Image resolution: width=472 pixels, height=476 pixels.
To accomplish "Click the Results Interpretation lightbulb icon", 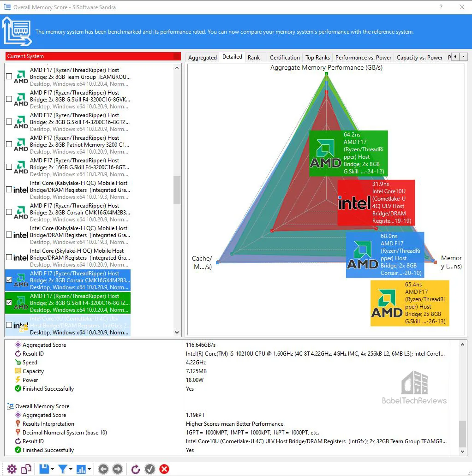I will point(18,424).
